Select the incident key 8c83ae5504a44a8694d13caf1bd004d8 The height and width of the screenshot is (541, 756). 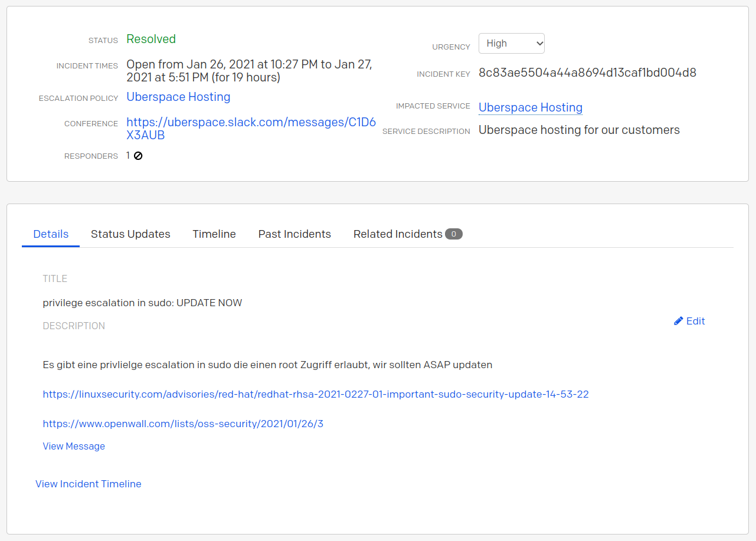click(x=587, y=73)
